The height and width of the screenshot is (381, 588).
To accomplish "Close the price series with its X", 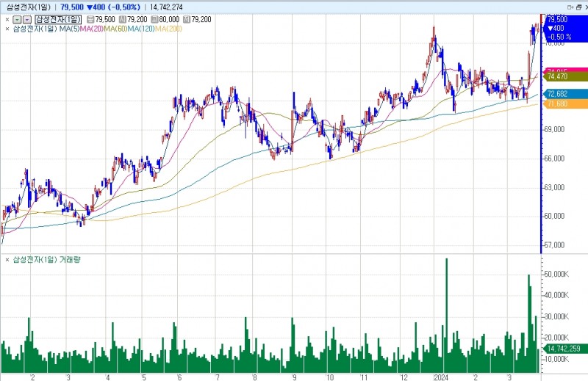I will [7, 20].
